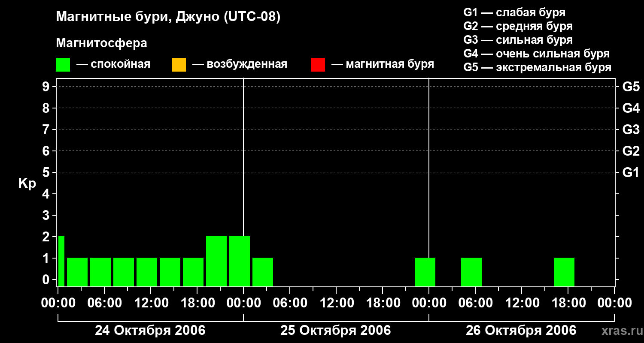Click the 'G3 — сильная буря' legend line
The width and height of the screenshot is (644, 343).
click(x=518, y=40)
